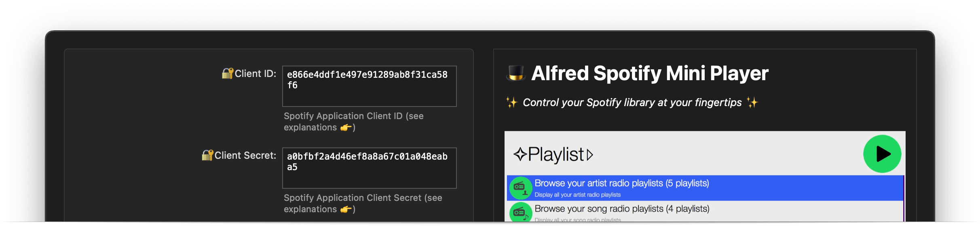
Task: Click the Alfred Spotify Mini Player heading
Action: [x=650, y=73]
